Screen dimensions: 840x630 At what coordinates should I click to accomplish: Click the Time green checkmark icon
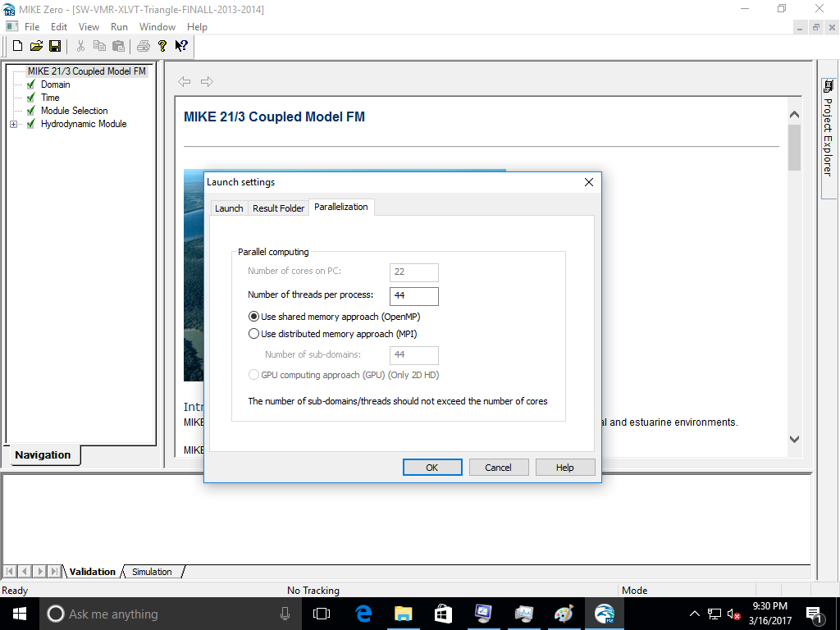[x=31, y=98]
